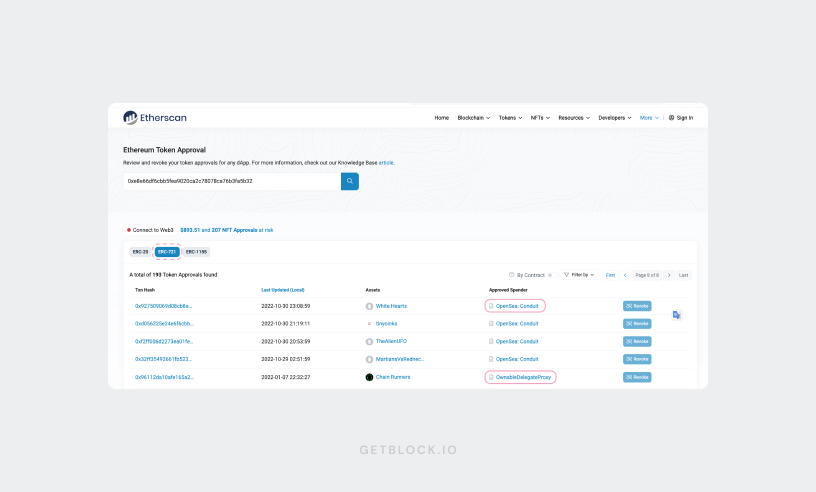Switch to the ERC-20 tab
816x492 pixels.
click(141, 252)
